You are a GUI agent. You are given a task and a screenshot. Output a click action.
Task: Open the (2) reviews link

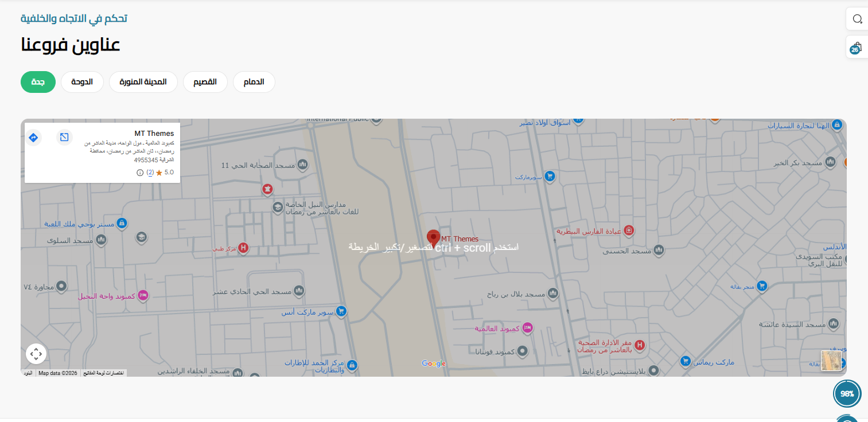150,173
